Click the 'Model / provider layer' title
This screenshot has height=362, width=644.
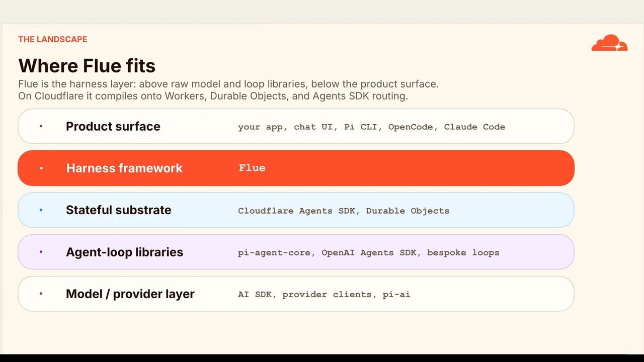point(130,294)
